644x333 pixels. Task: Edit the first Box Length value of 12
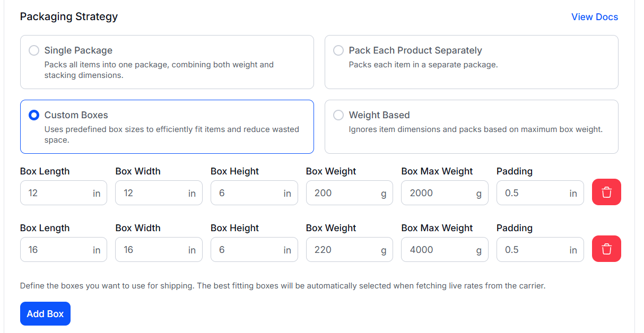point(63,192)
